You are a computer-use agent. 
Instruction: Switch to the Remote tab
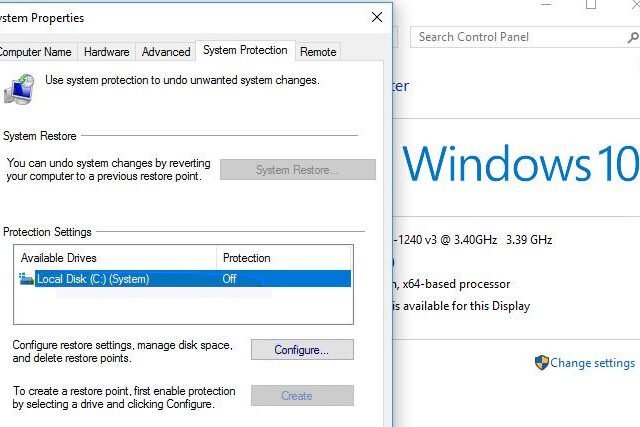pyautogui.click(x=318, y=52)
